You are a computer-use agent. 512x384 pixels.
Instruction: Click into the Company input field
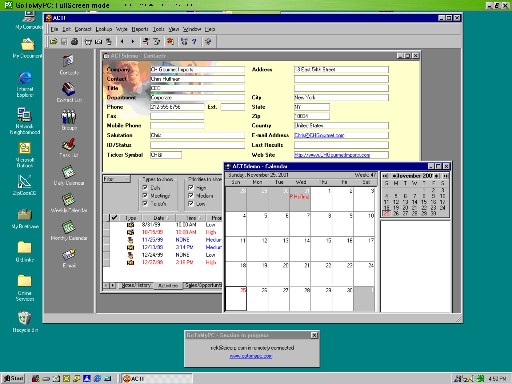[197, 69]
